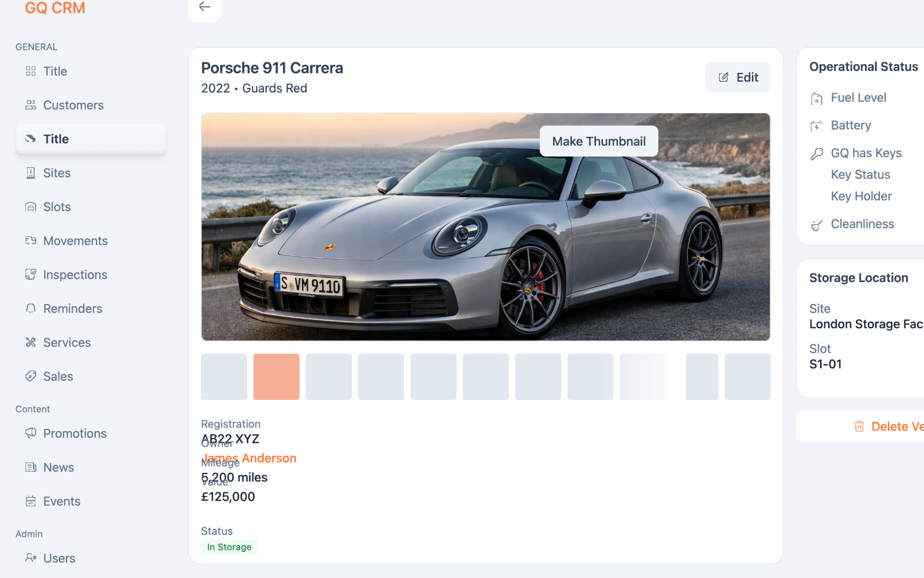Screen dimensions: 924x578
Task: Open the Sales menu item
Action: click(91, 376)
